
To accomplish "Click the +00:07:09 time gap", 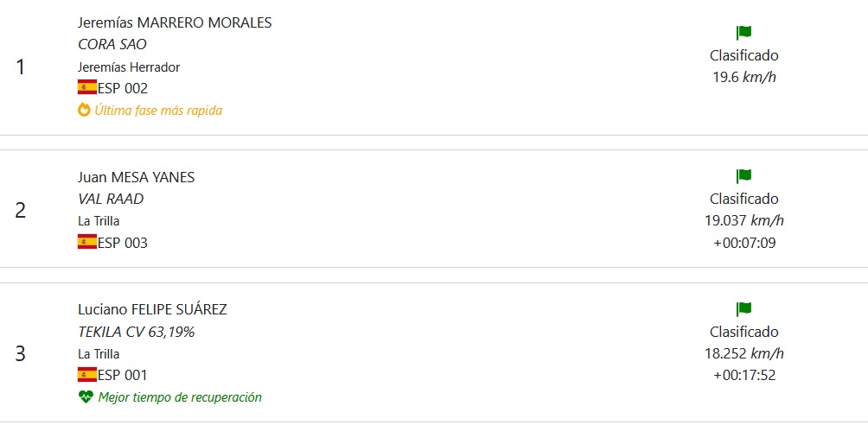I will (x=744, y=242).
